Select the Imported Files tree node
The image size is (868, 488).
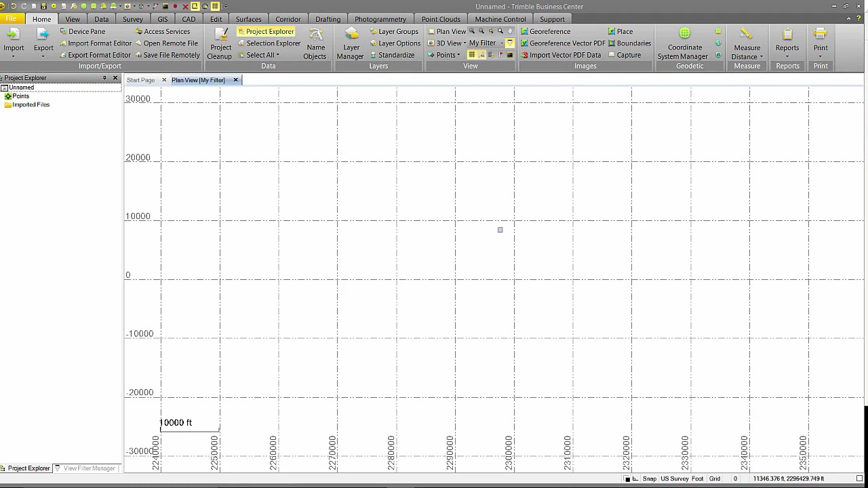click(x=27, y=105)
